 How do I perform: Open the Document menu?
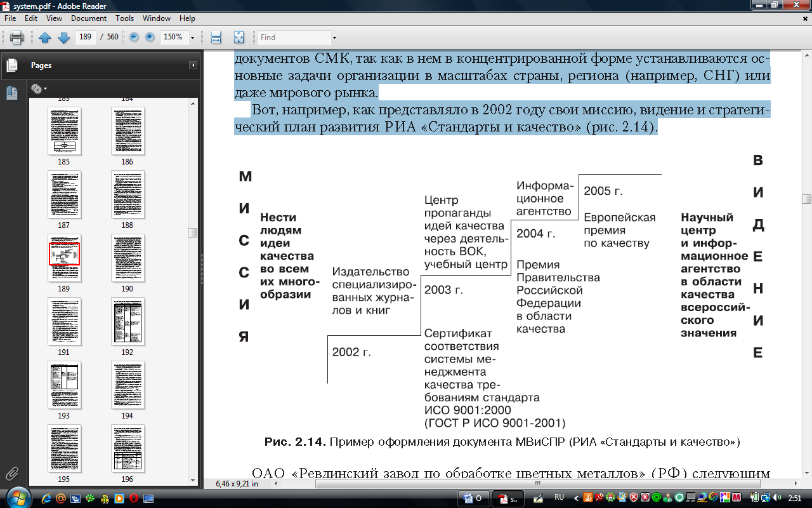click(89, 18)
